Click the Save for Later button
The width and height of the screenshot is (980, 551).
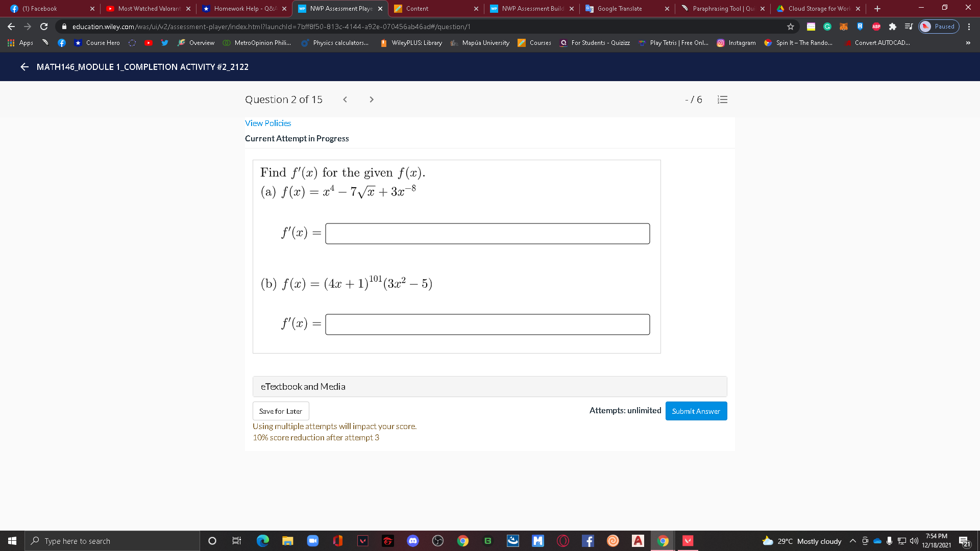pyautogui.click(x=280, y=411)
